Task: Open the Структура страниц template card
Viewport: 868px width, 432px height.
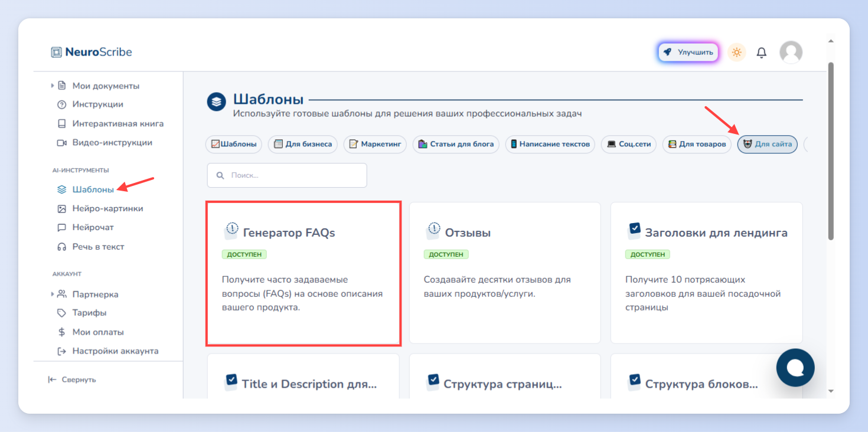Action: (505, 376)
